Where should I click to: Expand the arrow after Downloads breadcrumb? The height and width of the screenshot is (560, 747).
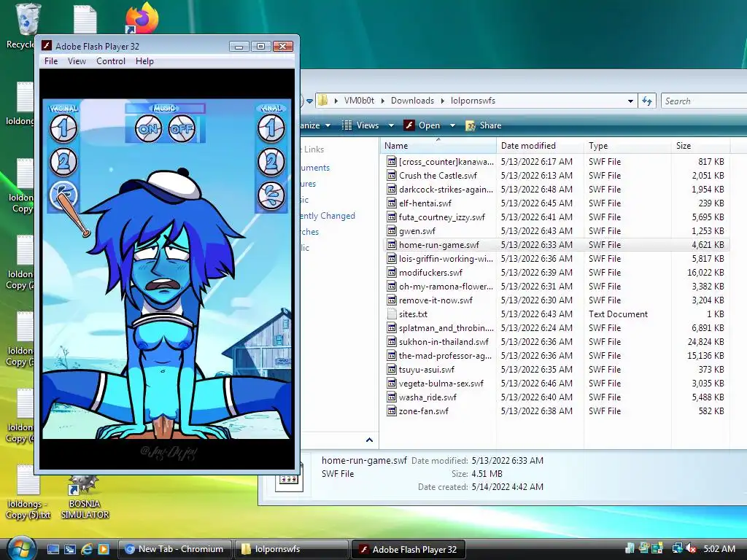(x=443, y=101)
